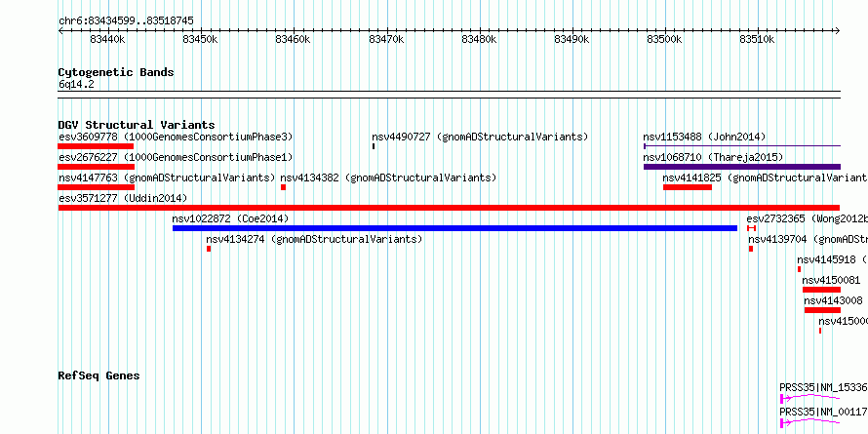Click the left arrowhead of the ruler
The height and width of the screenshot is (434, 868).
[60, 31]
